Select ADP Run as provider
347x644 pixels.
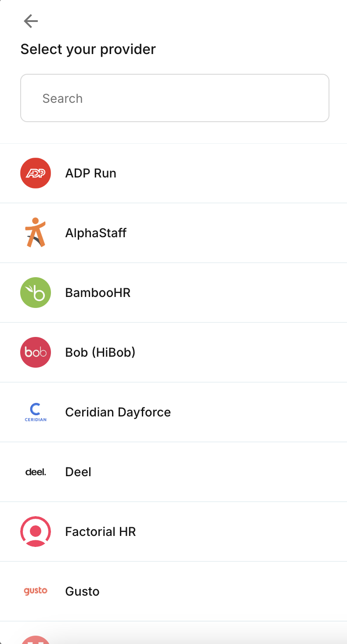[x=90, y=173]
